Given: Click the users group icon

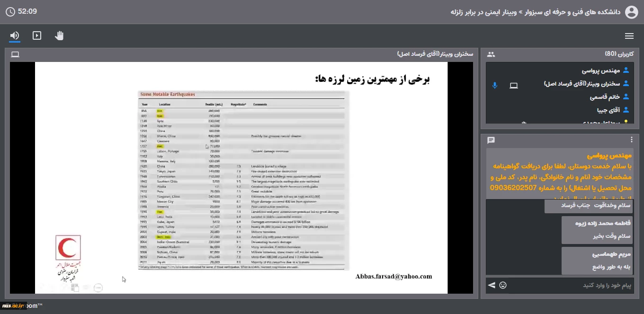Looking at the screenshot, I should (491, 54).
